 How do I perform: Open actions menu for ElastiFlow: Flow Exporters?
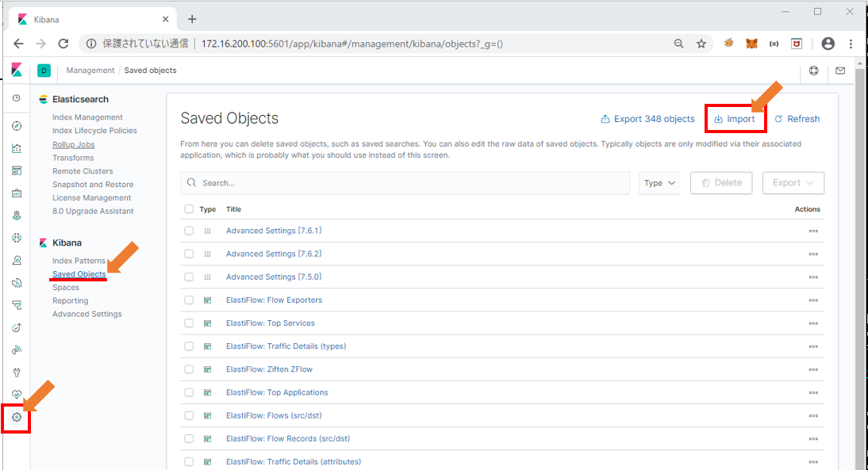pyautogui.click(x=813, y=300)
